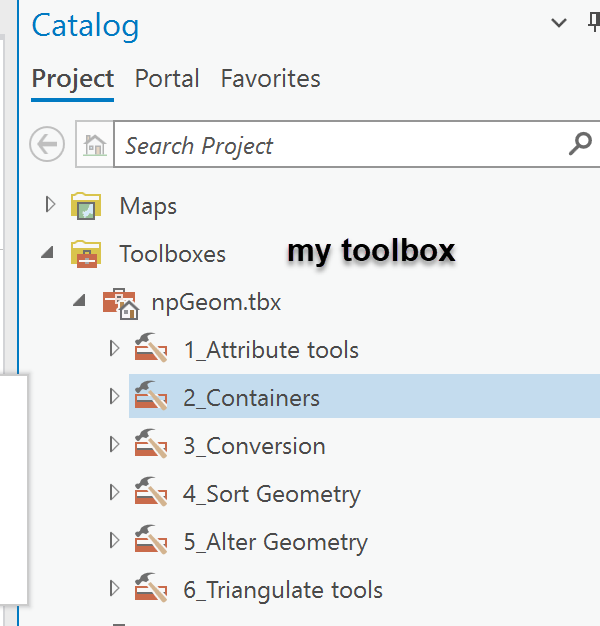Click the Search Project input field
The height and width of the screenshot is (626, 600).
[340, 145]
